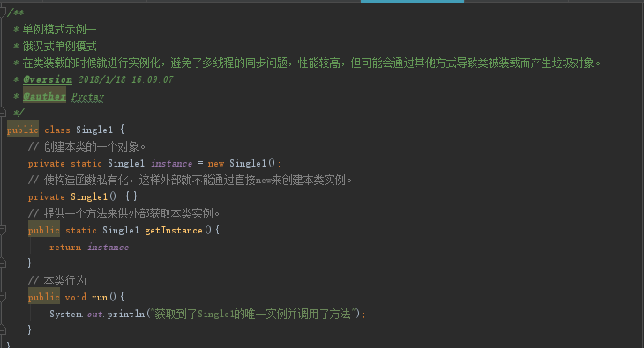
Task: Click Single1 in the class declaration
Action: (x=94, y=130)
